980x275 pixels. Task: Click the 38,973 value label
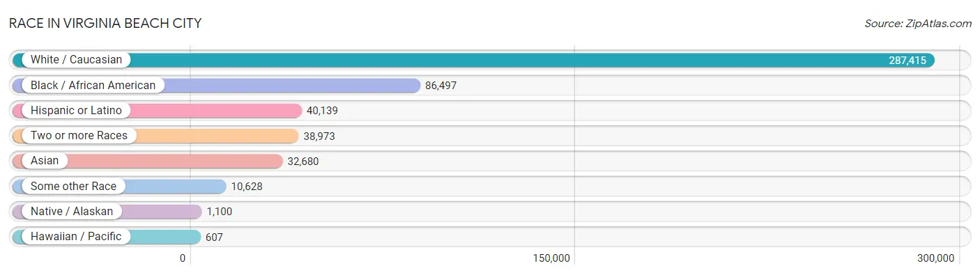pos(319,136)
